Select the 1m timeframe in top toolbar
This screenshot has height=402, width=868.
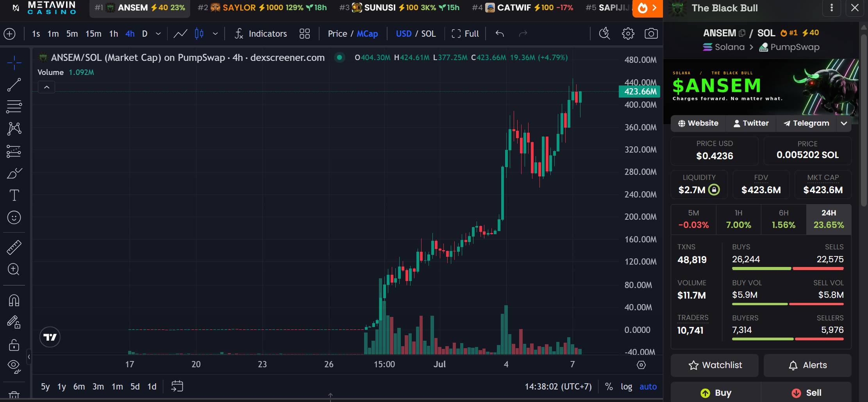[53, 34]
